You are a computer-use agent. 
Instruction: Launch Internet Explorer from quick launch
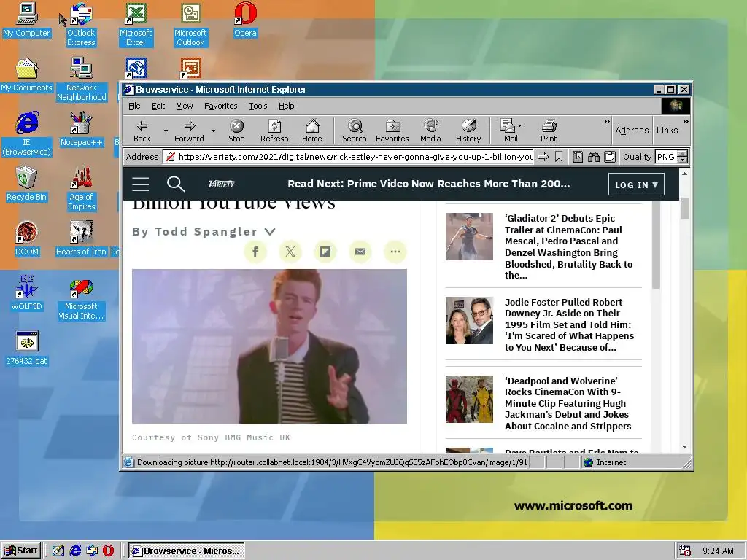75,551
